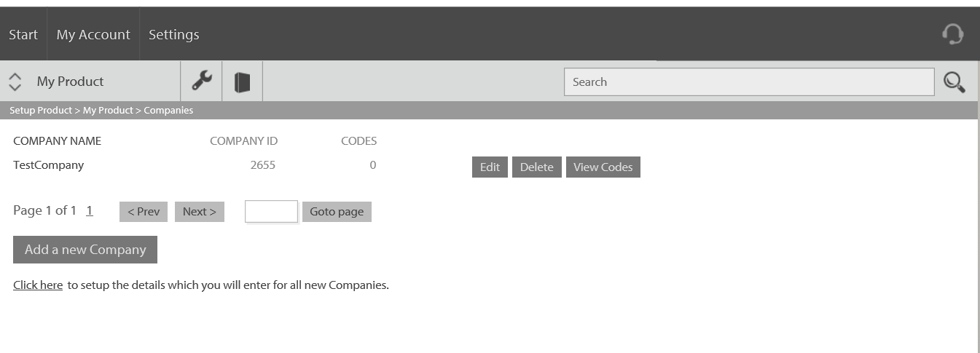Viewport: 980px width, 353px height.
Task: Follow the Click here setup link
Action: 38,285
